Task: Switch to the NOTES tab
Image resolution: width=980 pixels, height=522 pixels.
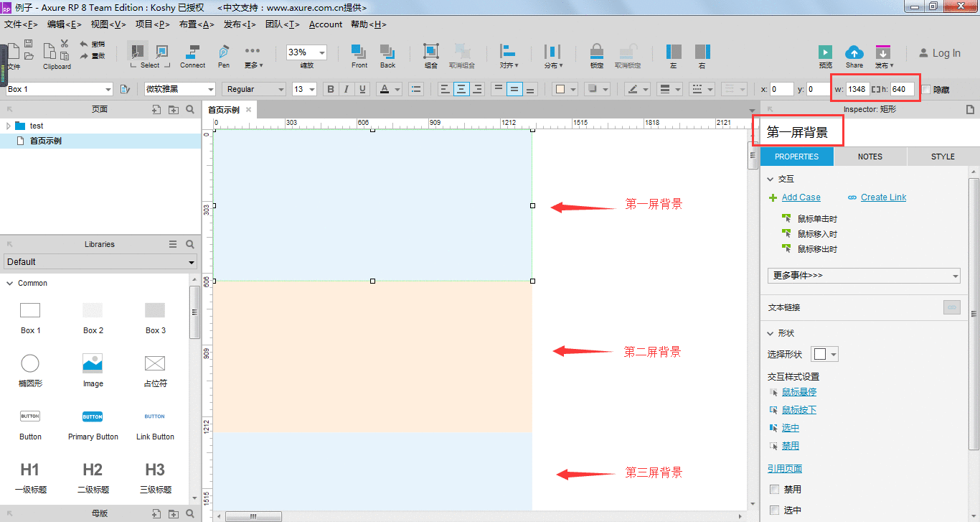Action: tap(870, 157)
